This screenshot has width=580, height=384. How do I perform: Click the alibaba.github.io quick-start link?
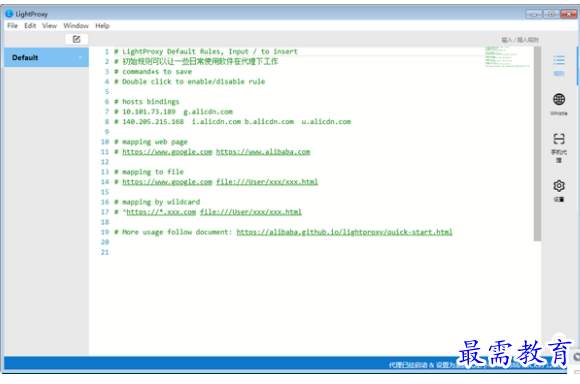pyautogui.click(x=344, y=232)
